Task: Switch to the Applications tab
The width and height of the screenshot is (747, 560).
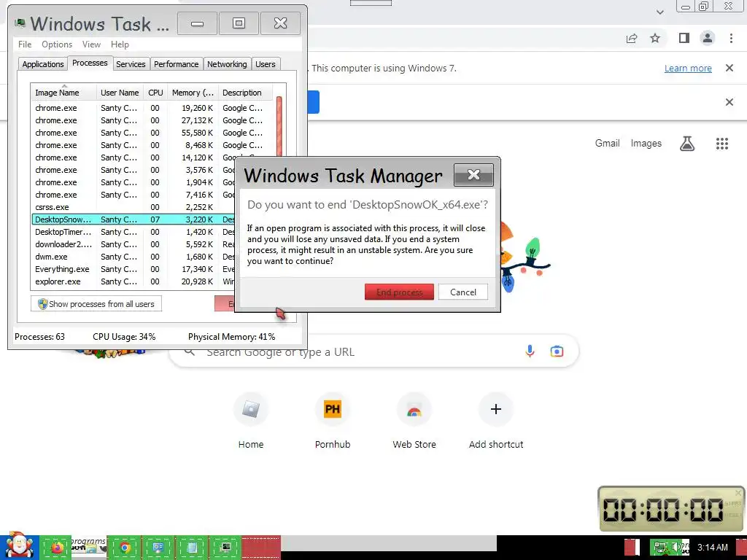Action: click(x=43, y=64)
